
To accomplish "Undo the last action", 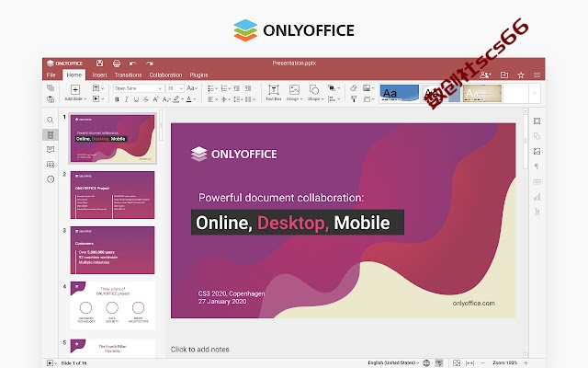I will pyautogui.click(x=132, y=63).
